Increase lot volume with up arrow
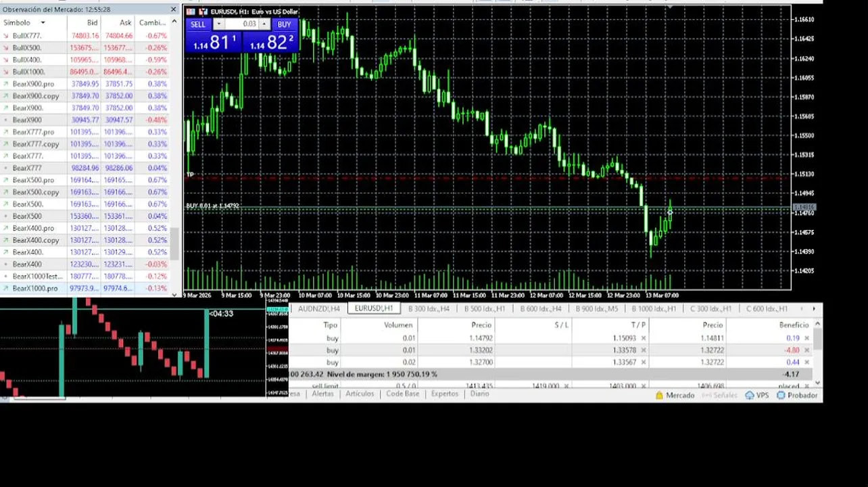Screen dimensions: 868x487 265,24
